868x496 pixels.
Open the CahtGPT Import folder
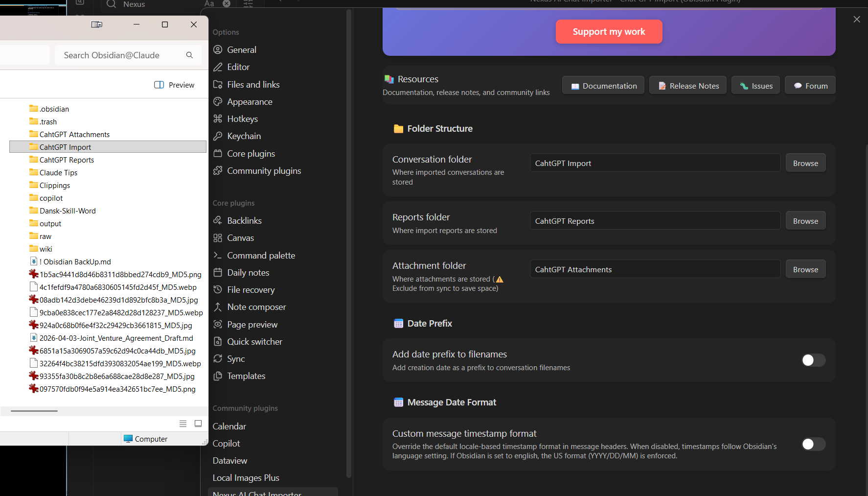pos(65,147)
